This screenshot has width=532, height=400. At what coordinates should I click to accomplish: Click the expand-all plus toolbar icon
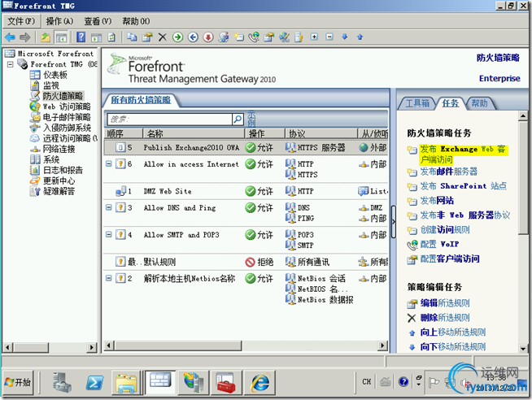[314, 37]
